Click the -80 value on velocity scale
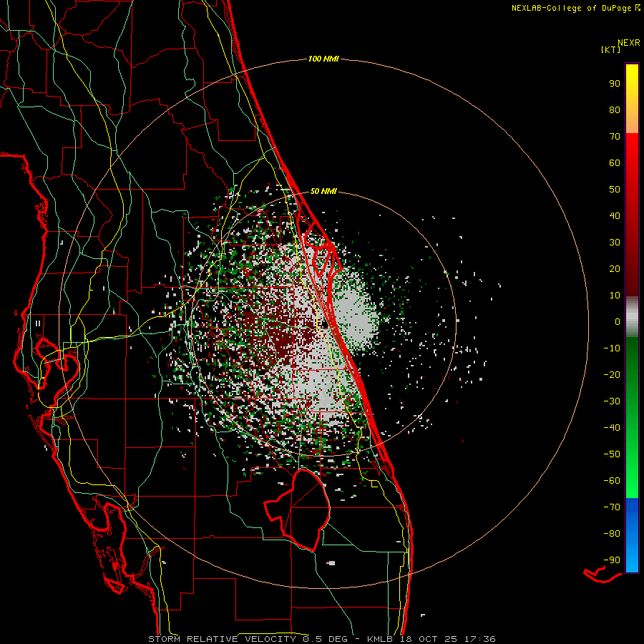Viewport: 644px width, 644px height. [612, 534]
